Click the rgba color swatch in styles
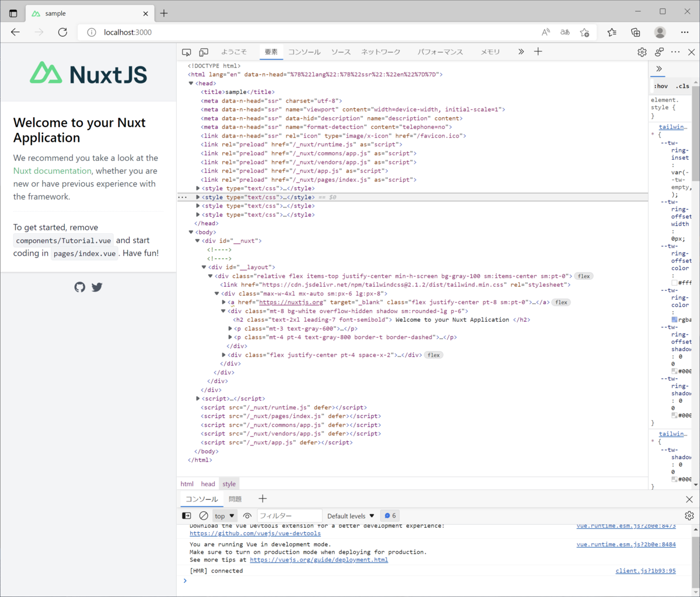This screenshot has width=700, height=597. pyautogui.click(x=674, y=320)
